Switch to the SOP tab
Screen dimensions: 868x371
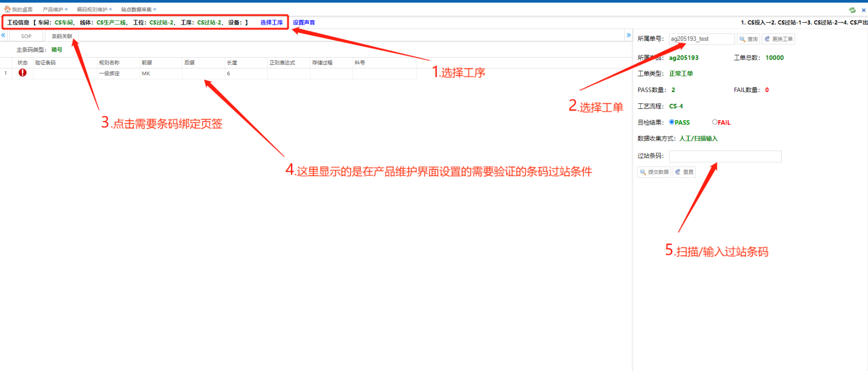coord(26,36)
